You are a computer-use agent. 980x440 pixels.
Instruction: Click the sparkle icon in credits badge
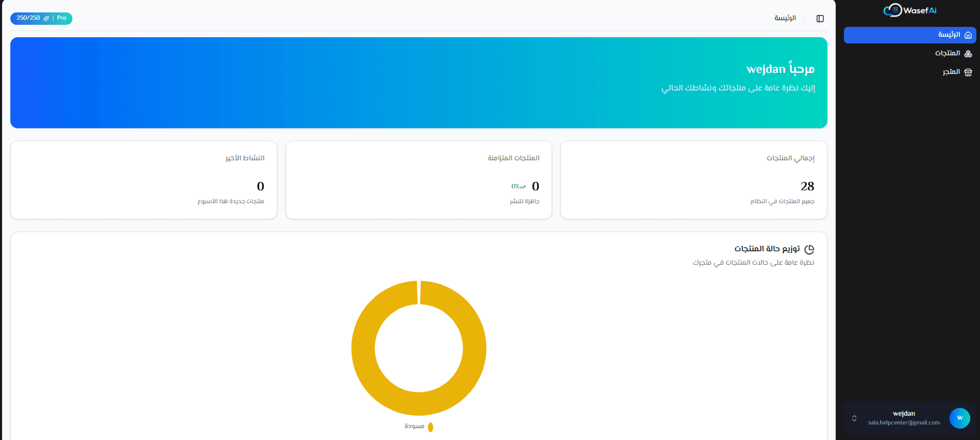[x=46, y=18]
